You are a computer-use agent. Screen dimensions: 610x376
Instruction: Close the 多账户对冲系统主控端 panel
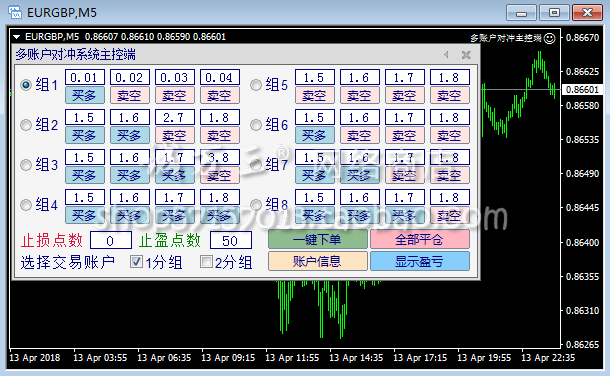click(x=466, y=55)
